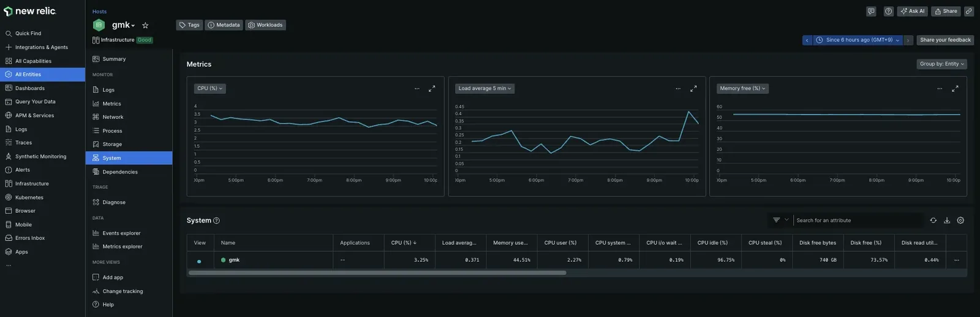Open the Memory free (%) dropdown

coord(742,88)
